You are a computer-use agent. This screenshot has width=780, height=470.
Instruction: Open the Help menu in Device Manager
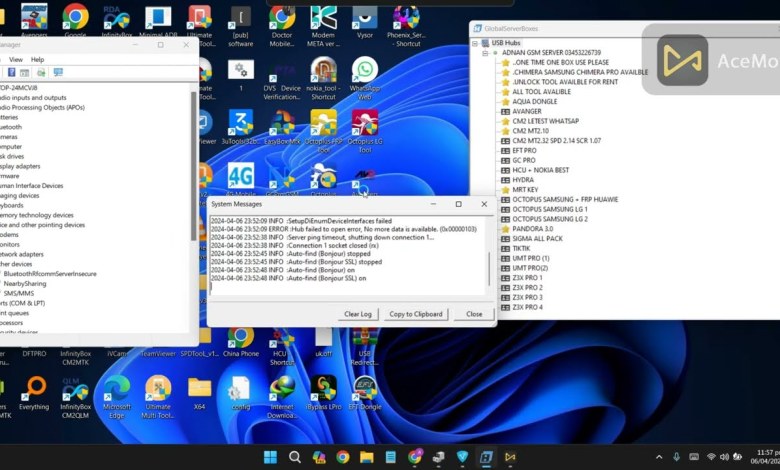[x=37, y=59]
